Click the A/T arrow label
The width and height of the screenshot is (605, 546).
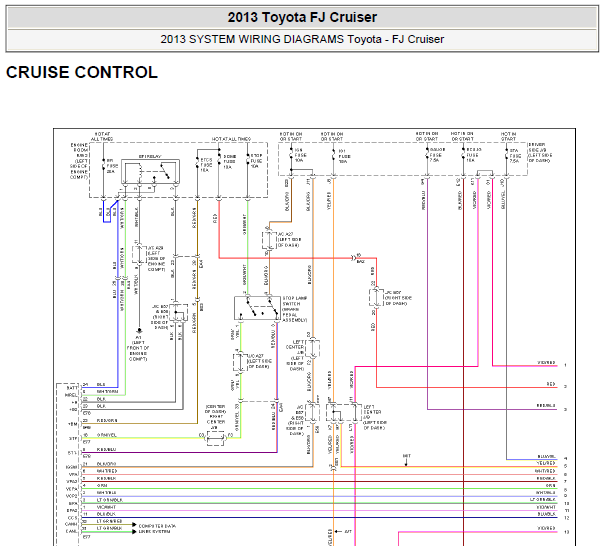click(348, 531)
